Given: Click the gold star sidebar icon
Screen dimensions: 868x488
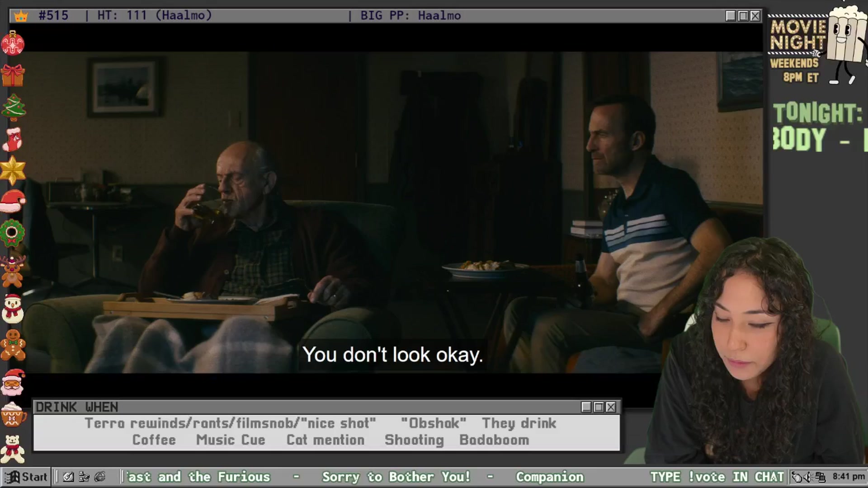Looking at the screenshot, I should [13, 170].
